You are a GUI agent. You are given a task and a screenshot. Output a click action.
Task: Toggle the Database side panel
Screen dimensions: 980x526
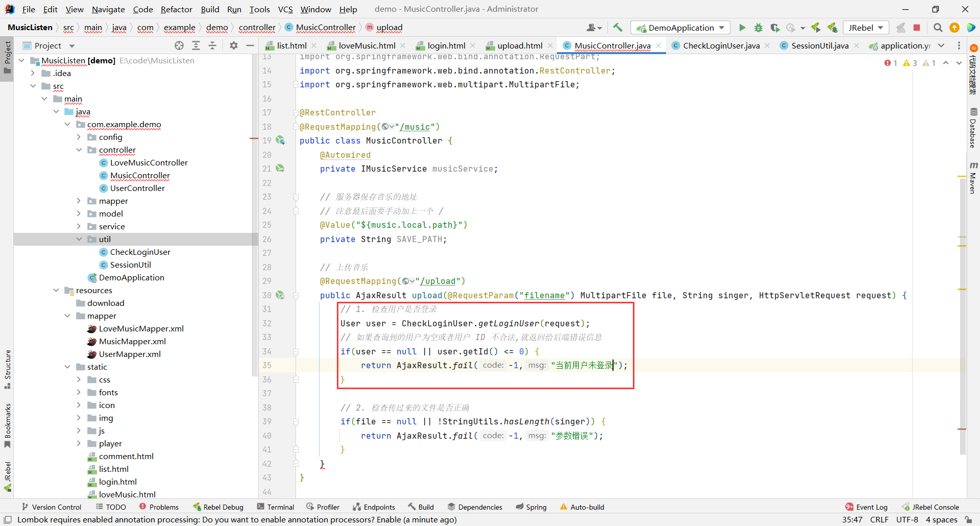click(x=973, y=128)
